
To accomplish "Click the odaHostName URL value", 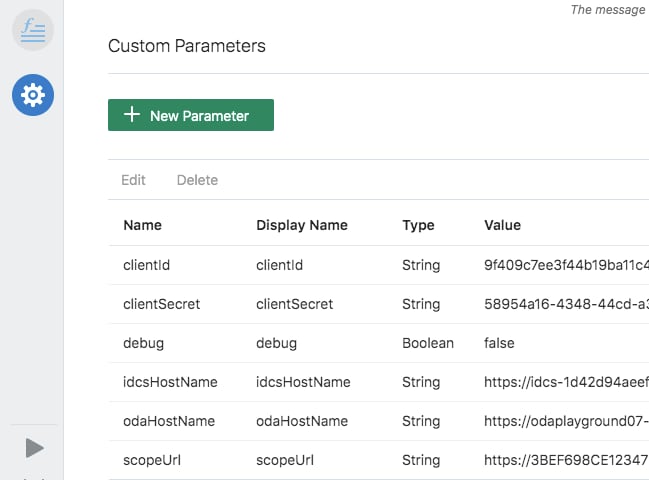I will [565, 421].
